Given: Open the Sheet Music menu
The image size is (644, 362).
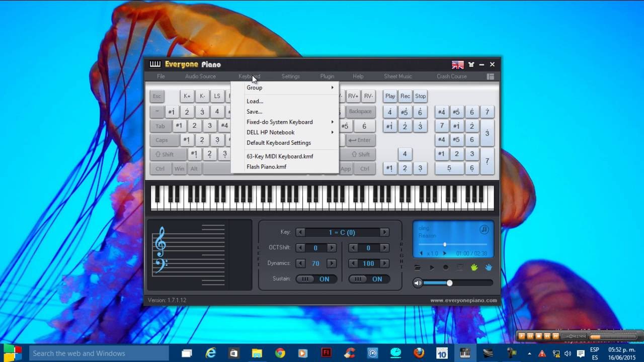Looking at the screenshot, I should (398, 76).
